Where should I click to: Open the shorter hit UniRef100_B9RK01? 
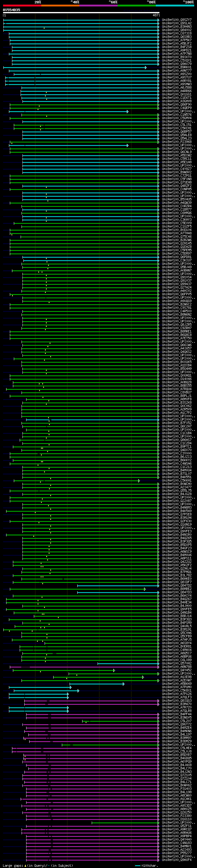(177, 67)
